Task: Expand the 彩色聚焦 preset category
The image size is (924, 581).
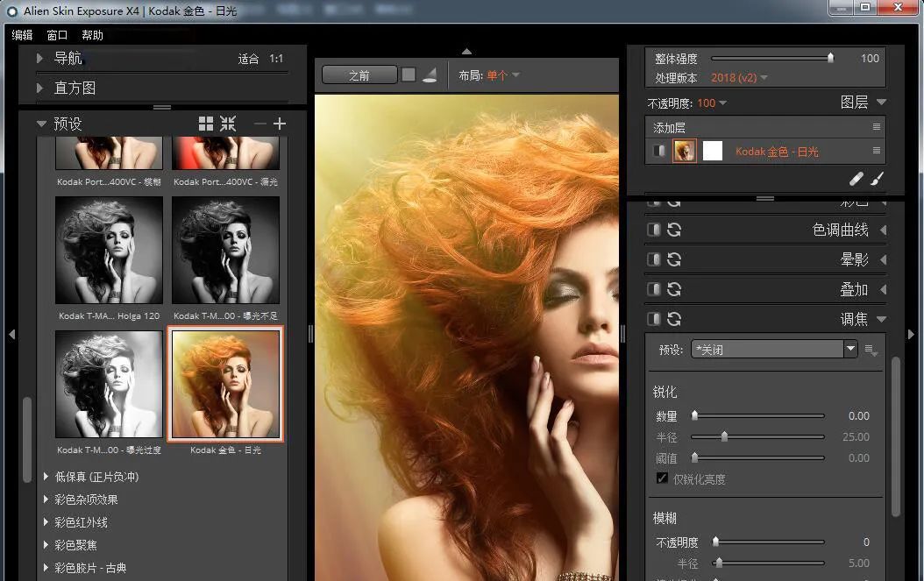Action: (46, 545)
